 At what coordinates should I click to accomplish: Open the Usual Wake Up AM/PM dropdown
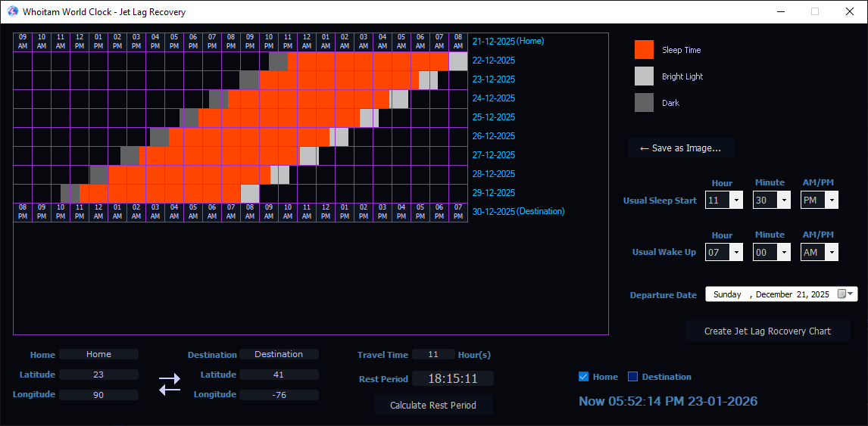(832, 253)
